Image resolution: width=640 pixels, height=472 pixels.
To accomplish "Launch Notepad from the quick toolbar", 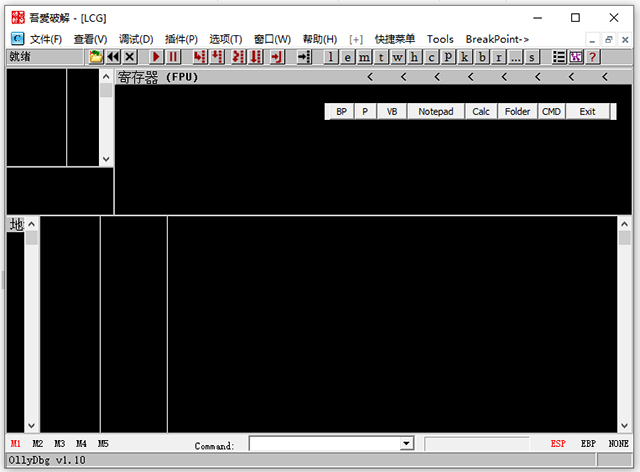I will click(x=436, y=112).
